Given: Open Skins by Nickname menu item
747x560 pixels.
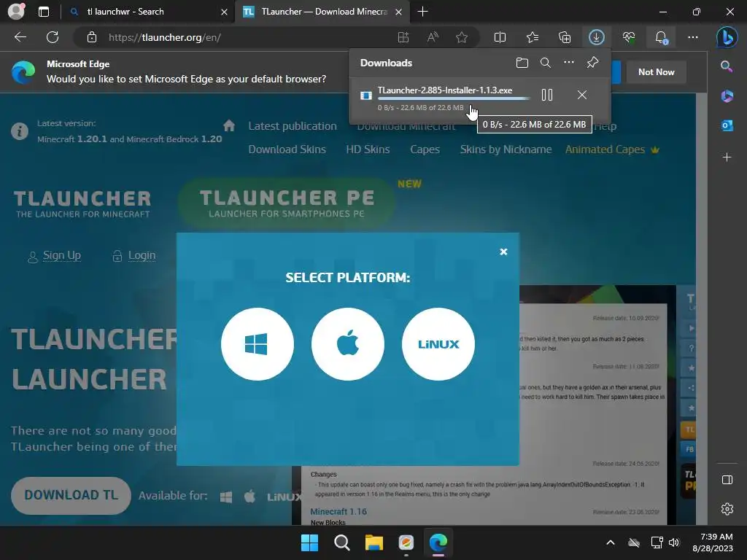Looking at the screenshot, I should (x=506, y=149).
